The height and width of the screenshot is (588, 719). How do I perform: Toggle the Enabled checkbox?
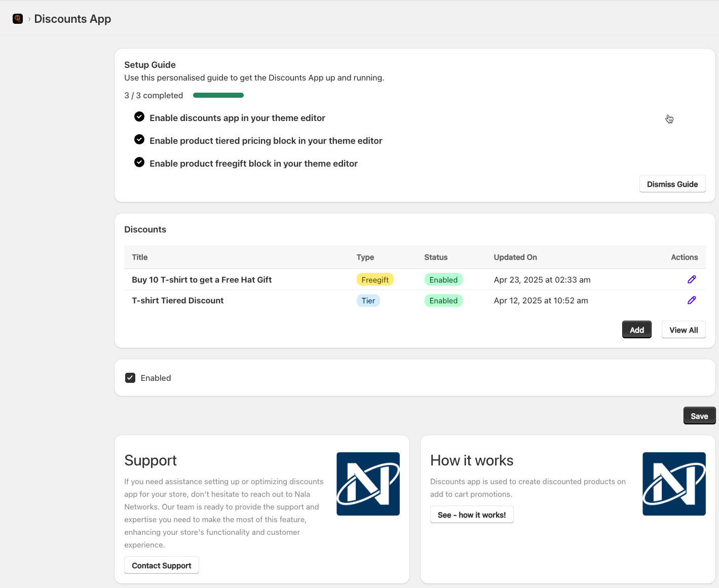[x=130, y=378]
